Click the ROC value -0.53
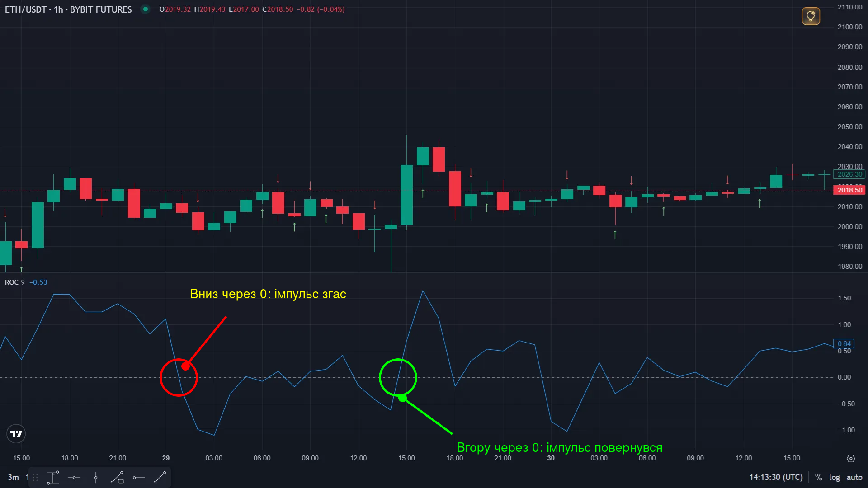Viewport: 868px width, 488px height. 38,282
